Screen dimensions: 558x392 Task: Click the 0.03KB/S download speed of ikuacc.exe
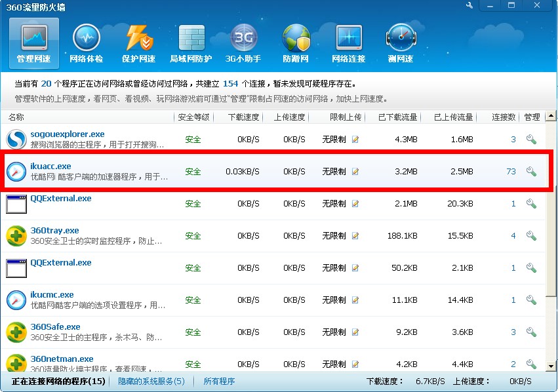243,172
